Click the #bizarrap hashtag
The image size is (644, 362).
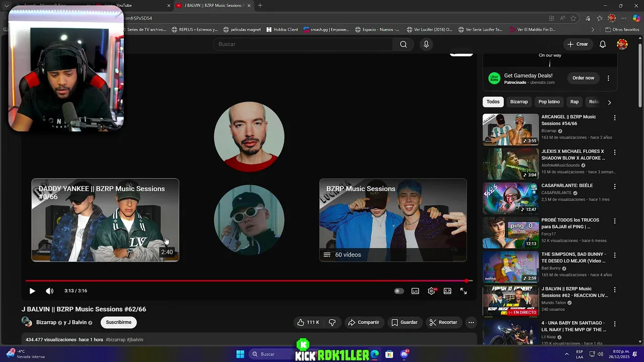(115, 340)
